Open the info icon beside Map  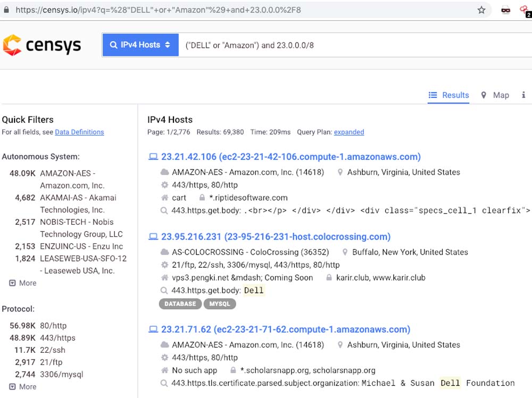(523, 95)
